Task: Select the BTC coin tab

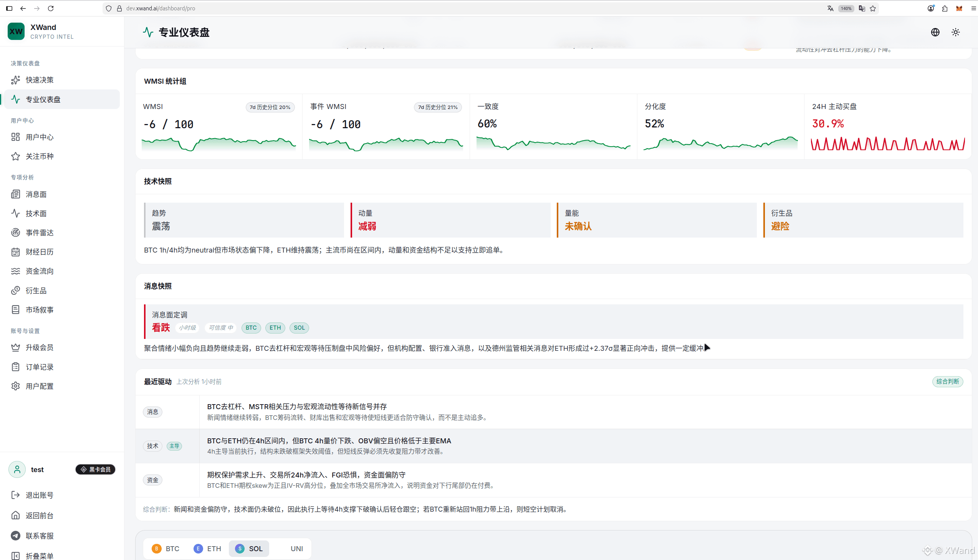Action: (x=166, y=548)
